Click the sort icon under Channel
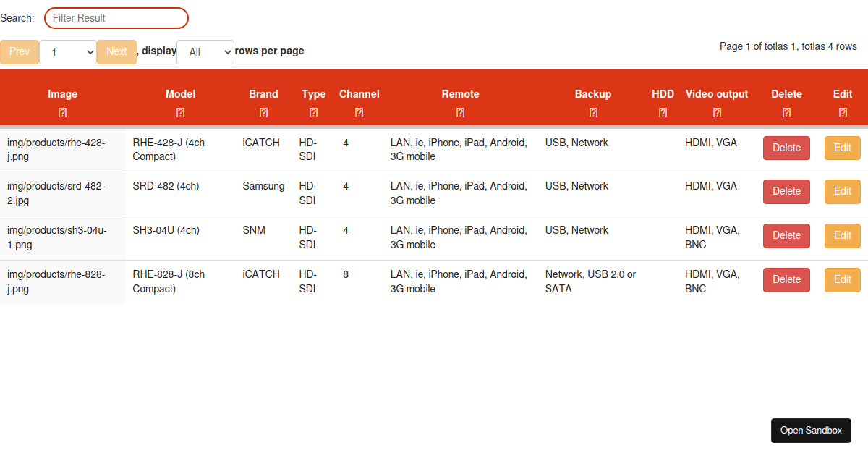 pos(359,113)
